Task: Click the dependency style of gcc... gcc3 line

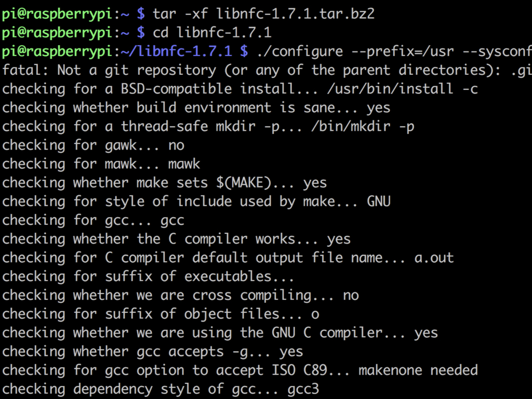Action: [161, 389]
